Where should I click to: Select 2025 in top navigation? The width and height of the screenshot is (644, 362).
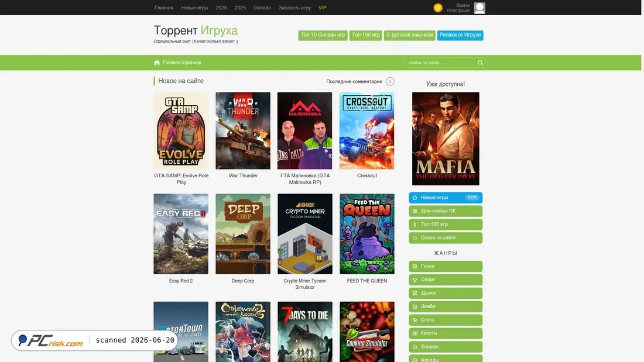tap(240, 8)
